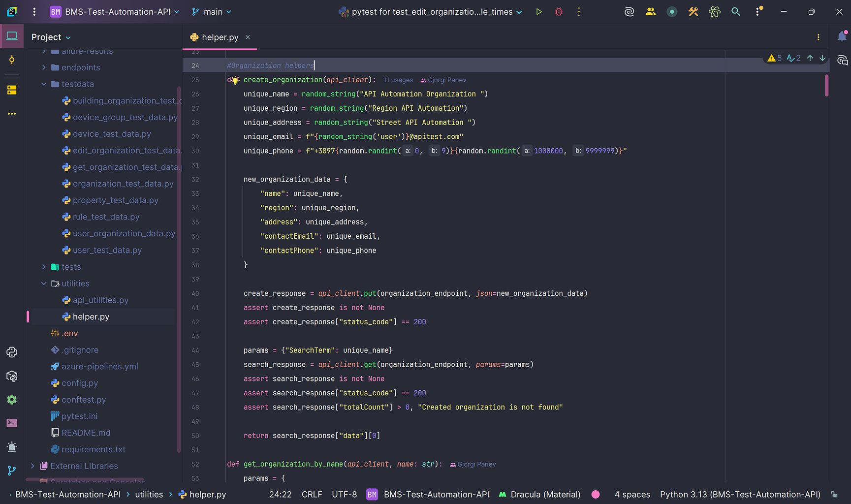Start a Code With Me session
Screen dimensions: 851x504
tap(651, 11)
